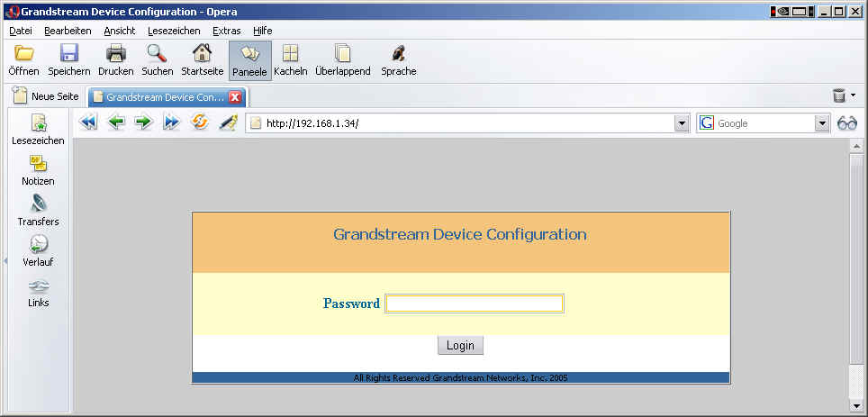Open the Notizen panel
The image size is (868, 417).
point(38,170)
